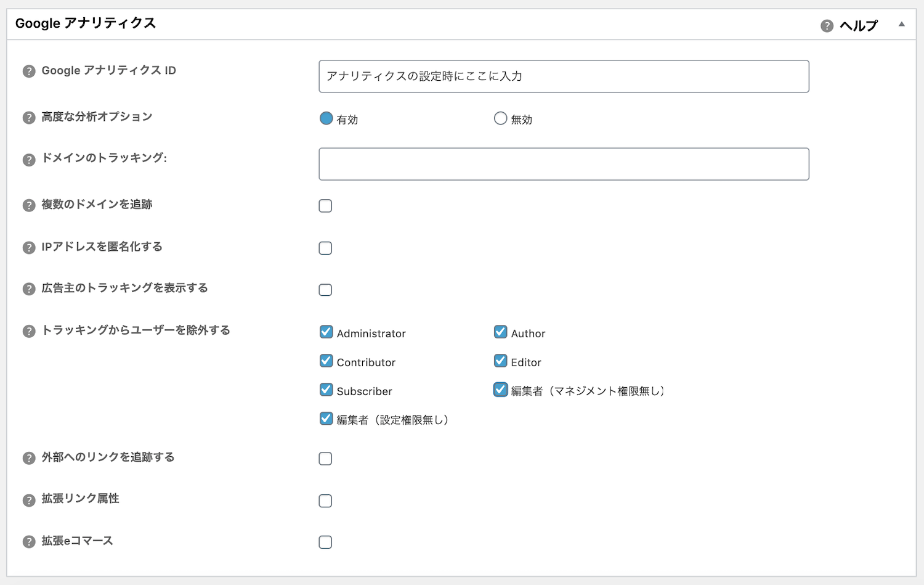The image size is (924, 585).
Task: Click help icon beside 拡張リンク属性
Action: click(29, 500)
